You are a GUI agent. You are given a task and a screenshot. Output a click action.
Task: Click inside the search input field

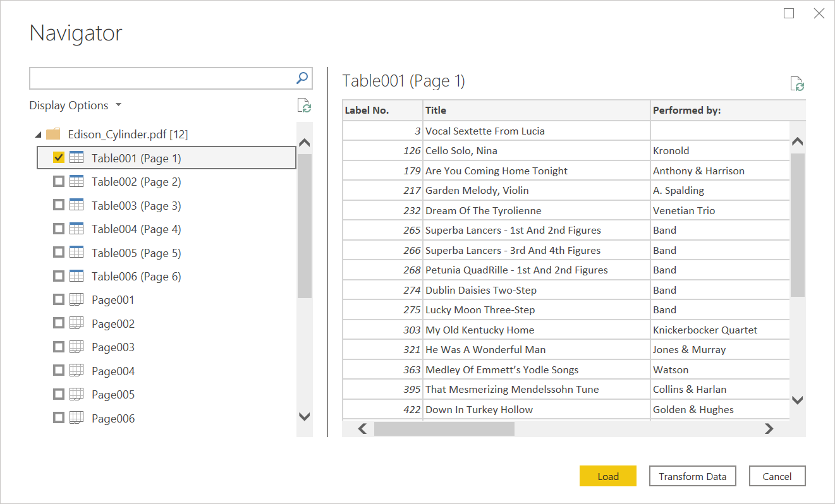pyautogui.click(x=158, y=78)
